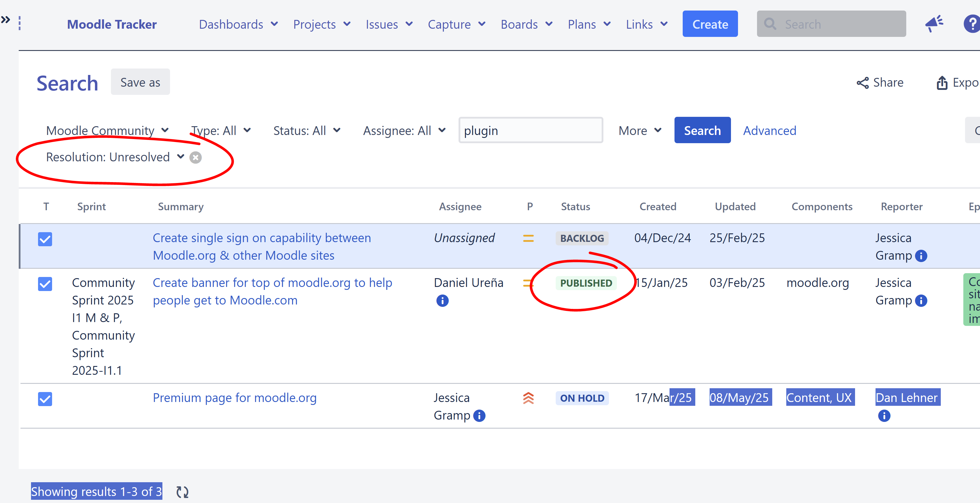The image size is (980, 503).
Task: Open Moodle Tracker home link
Action: click(111, 24)
